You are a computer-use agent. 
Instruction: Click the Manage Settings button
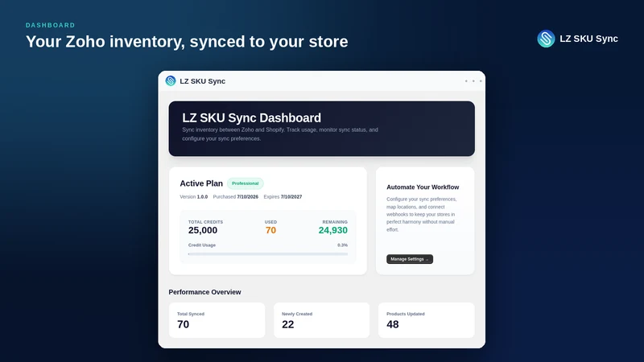410,259
